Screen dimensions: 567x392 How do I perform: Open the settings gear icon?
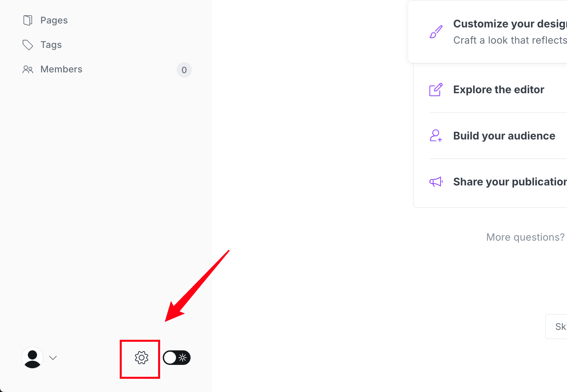click(142, 358)
